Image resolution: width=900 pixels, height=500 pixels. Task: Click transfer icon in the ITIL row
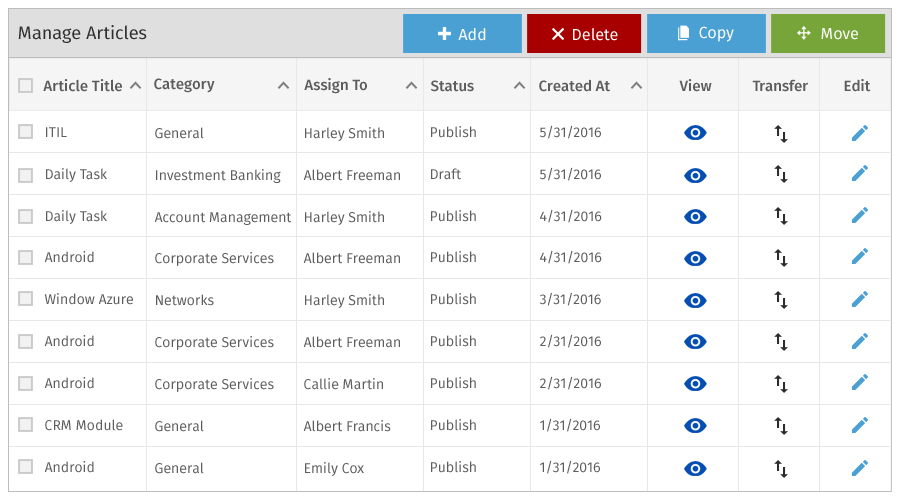(781, 134)
